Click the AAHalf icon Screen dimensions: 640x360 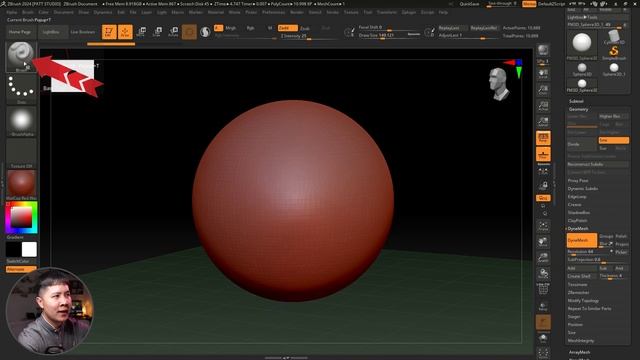click(543, 122)
